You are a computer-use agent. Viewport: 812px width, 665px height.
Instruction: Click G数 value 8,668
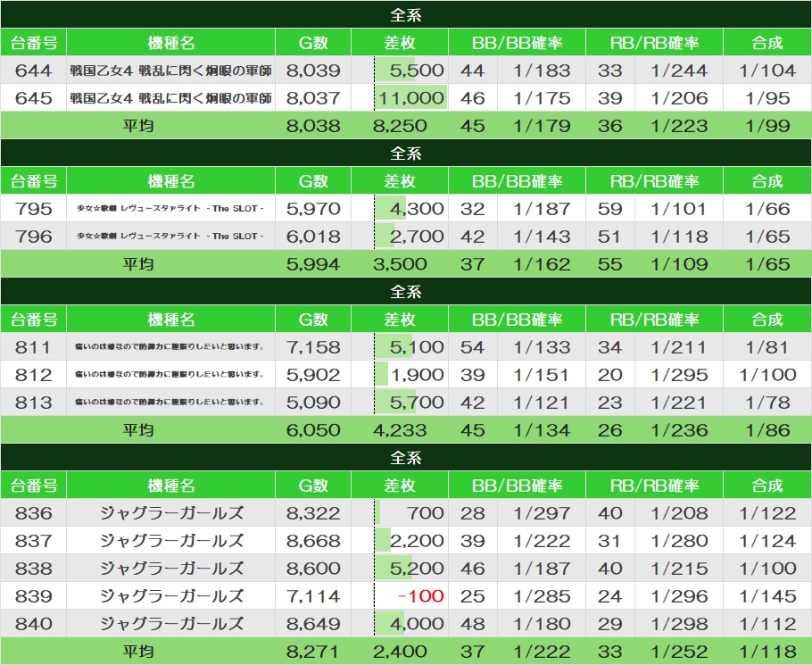(313, 541)
